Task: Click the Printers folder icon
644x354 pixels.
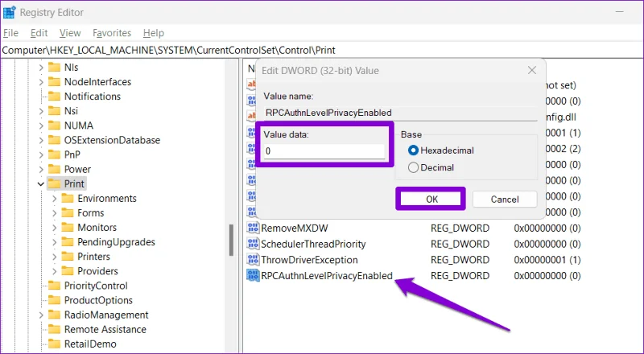Action: (x=68, y=257)
